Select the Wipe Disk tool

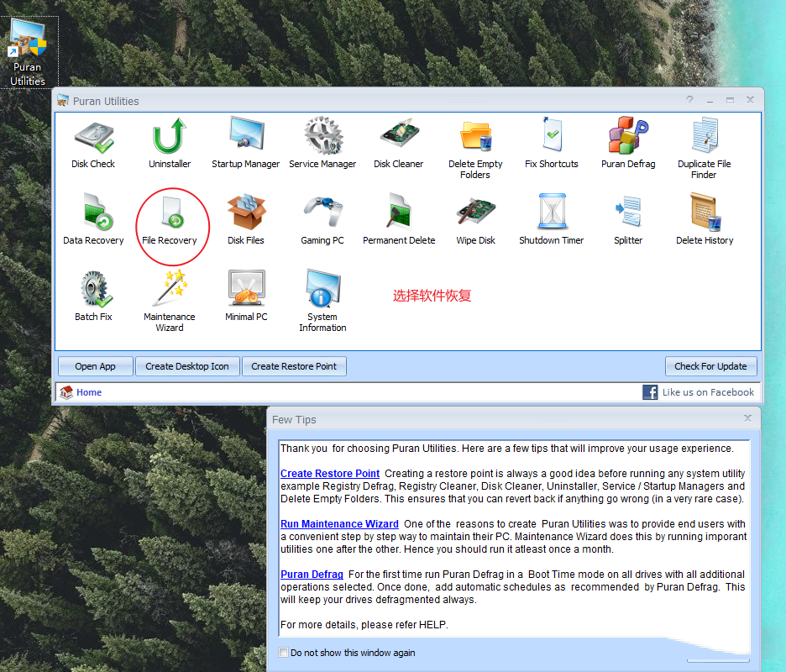click(475, 219)
